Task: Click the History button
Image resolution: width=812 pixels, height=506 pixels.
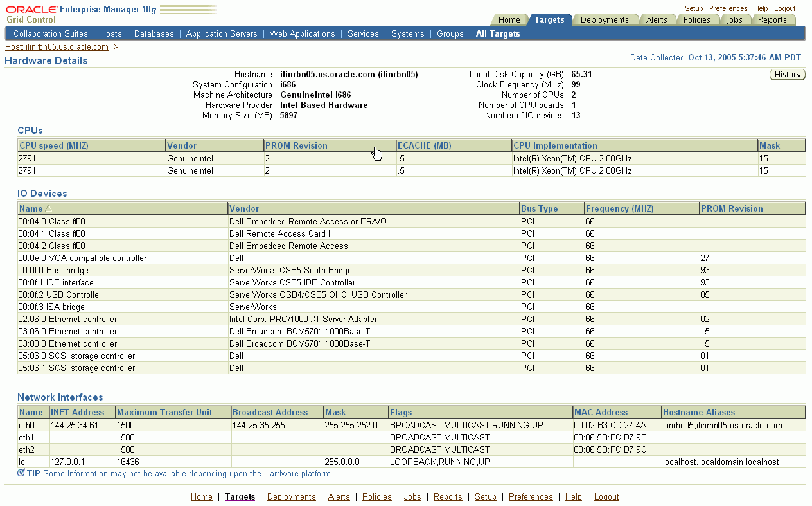Action: tap(787, 74)
